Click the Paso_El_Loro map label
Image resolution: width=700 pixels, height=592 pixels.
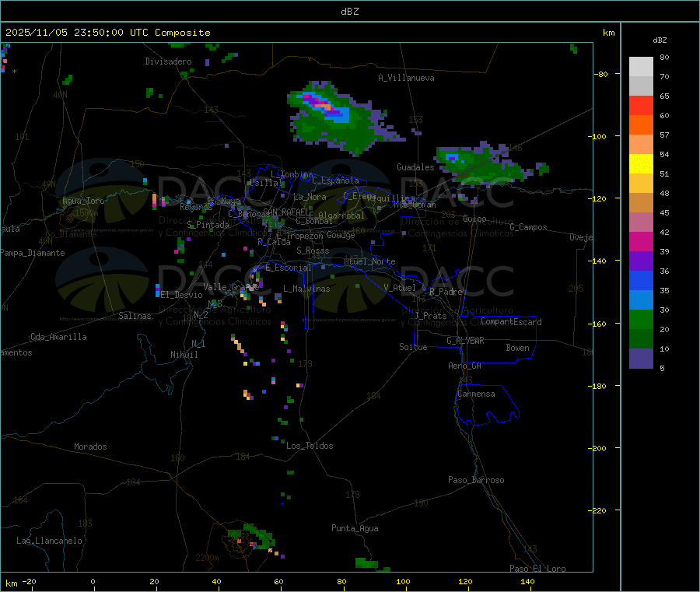tap(537, 569)
